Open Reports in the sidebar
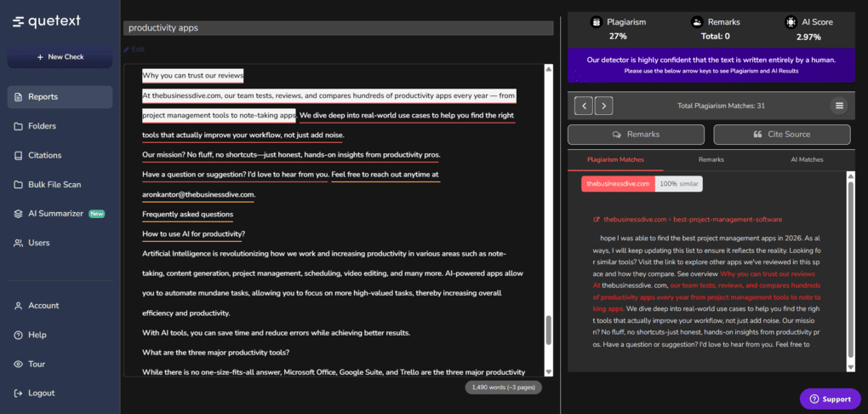Screen dimensions: 868x414 [60, 97]
